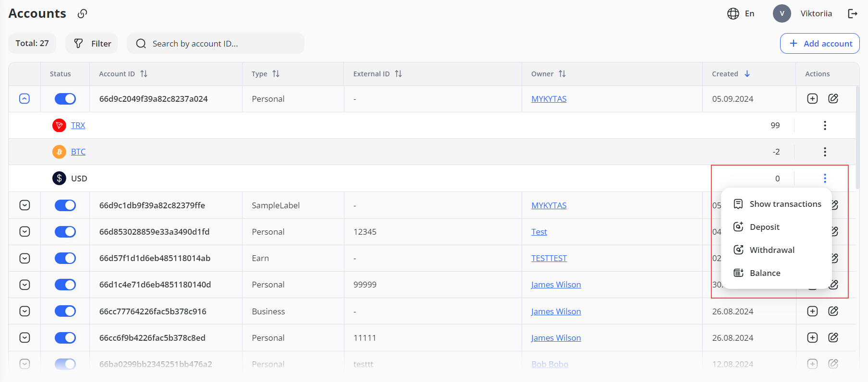Sort by External ID column arrows
Viewport: 868px width, 382px height.
pyautogui.click(x=398, y=73)
